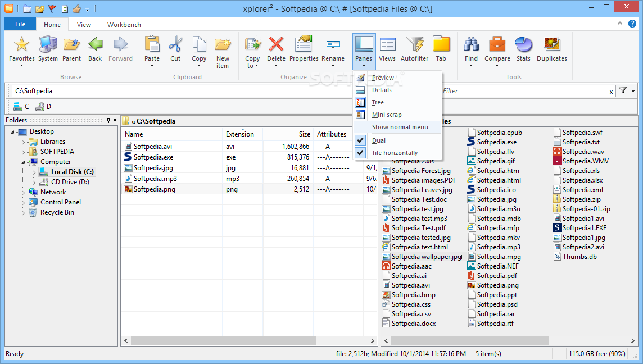Screen dimensions: 643x364
Task: Click right arrow of right pane scrollbar
Action: (633, 340)
